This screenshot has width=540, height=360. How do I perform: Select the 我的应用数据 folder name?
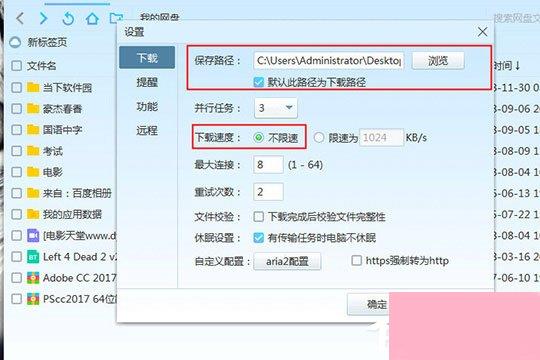[x=72, y=214]
